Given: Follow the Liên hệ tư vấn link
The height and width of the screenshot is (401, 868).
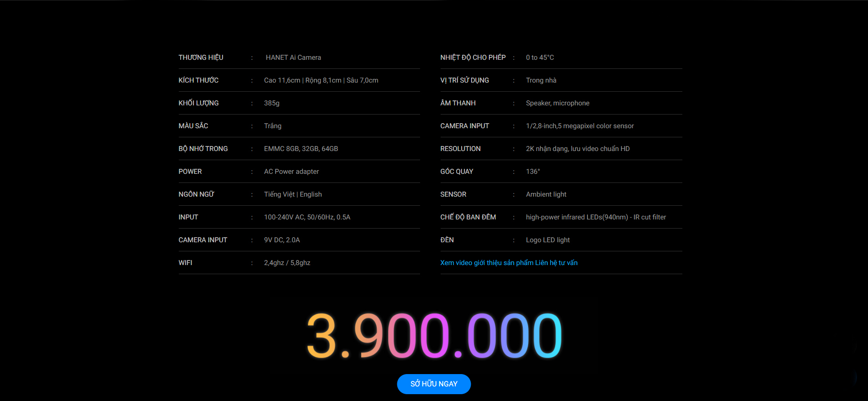Looking at the screenshot, I should (x=556, y=263).
